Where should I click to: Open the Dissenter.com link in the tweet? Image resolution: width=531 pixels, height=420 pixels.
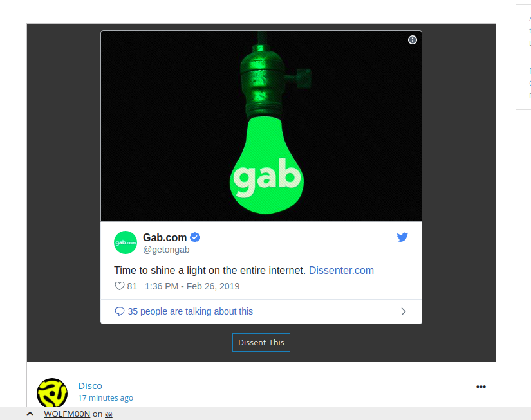[x=341, y=270]
